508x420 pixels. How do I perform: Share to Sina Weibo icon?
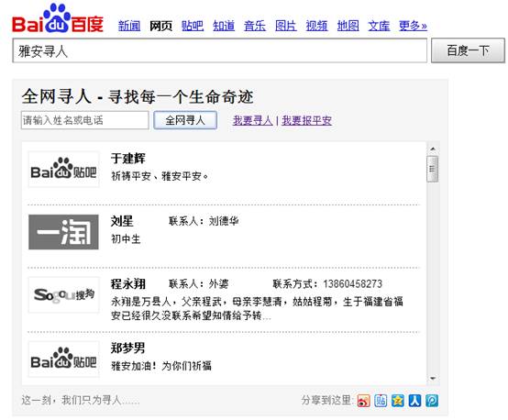tap(363, 401)
